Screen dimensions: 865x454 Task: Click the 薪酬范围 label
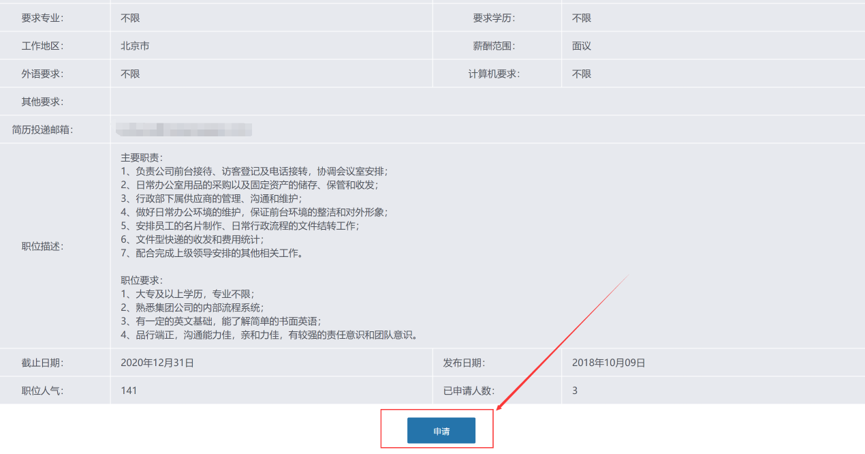[493, 46]
